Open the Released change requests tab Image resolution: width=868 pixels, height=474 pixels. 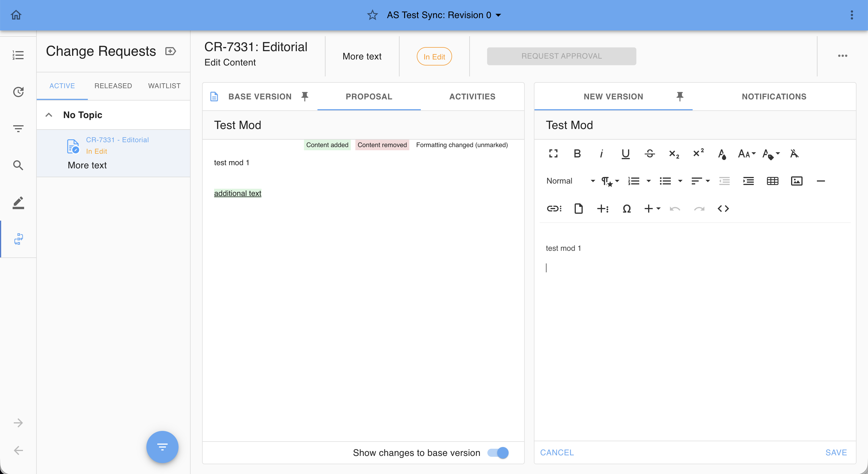pyautogui.click(x=113, y=86)
